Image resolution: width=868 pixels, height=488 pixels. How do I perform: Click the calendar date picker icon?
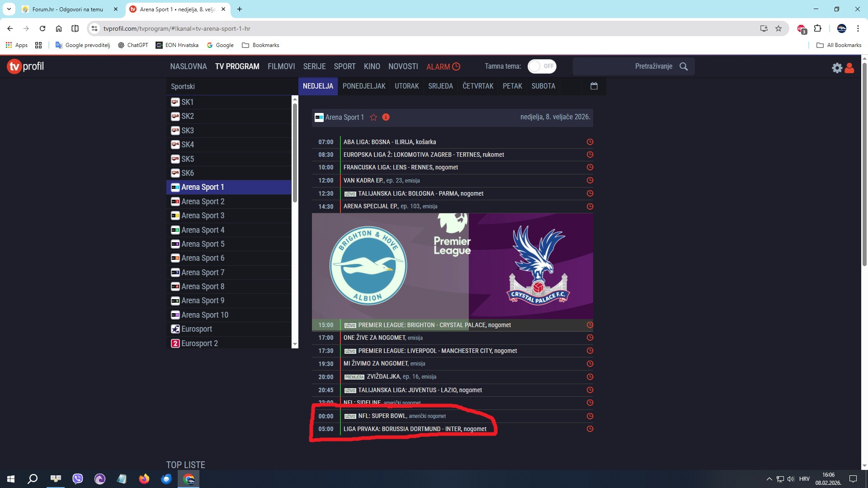click(594, 86)
